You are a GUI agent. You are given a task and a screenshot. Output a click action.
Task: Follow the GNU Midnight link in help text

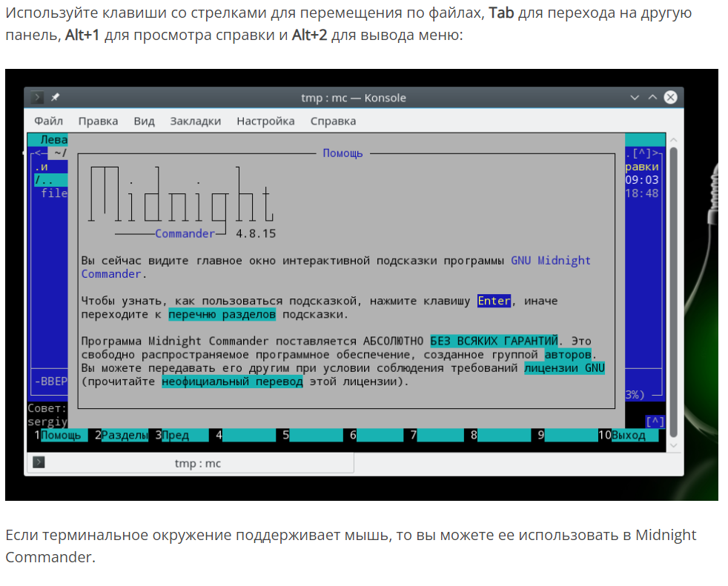551,261
